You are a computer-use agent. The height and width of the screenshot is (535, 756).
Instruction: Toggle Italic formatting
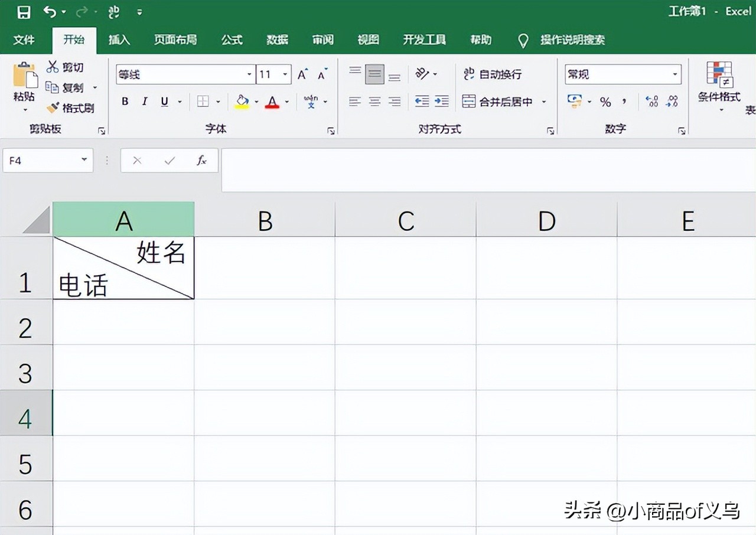pyautogui.click(x=145, y=102)
